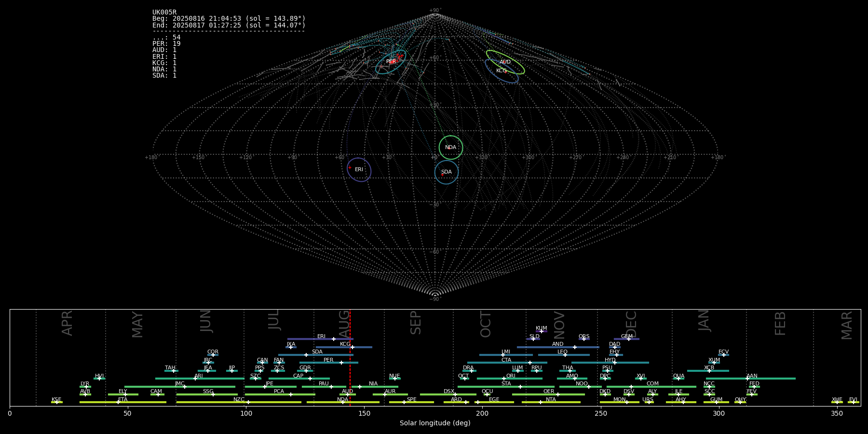Click the KSE shower marker in the timeline
This screenshot has height=434, width=868.
(56, 402)
